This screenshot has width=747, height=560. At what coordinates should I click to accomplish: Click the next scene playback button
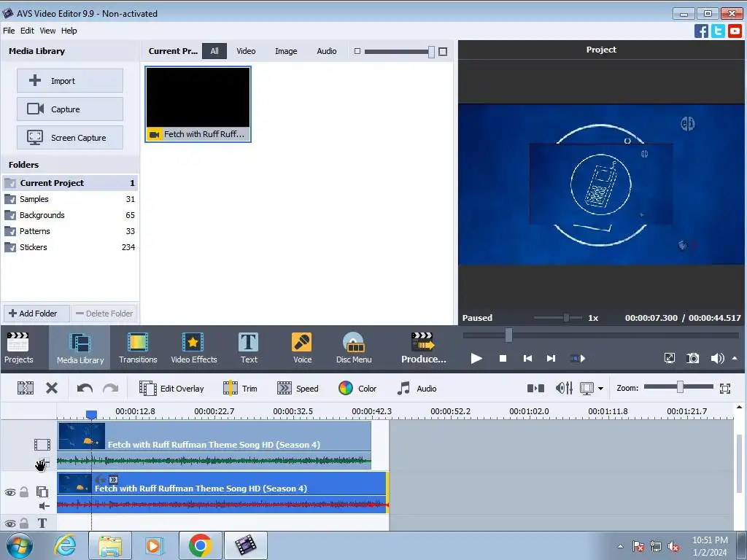[578, 358]
